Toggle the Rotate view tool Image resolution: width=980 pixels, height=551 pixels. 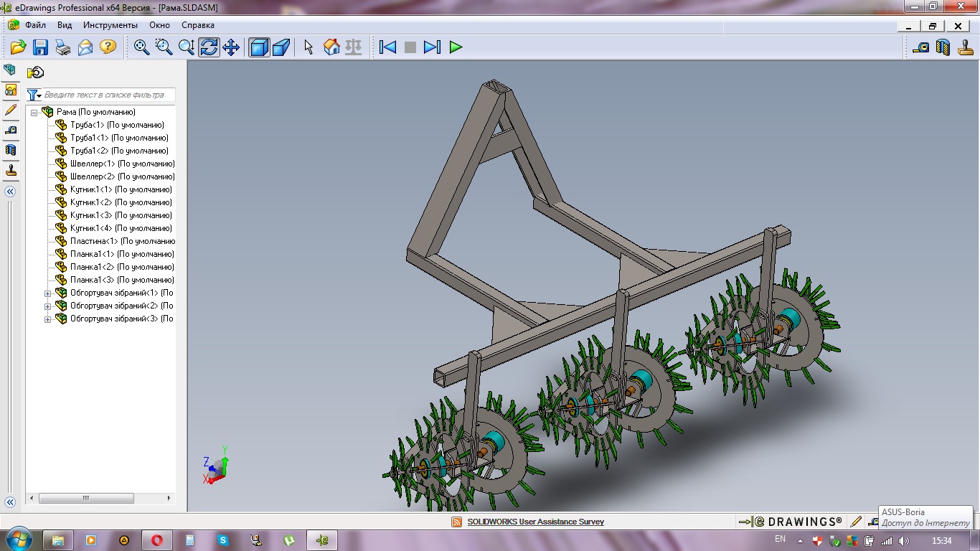[209, 47]
